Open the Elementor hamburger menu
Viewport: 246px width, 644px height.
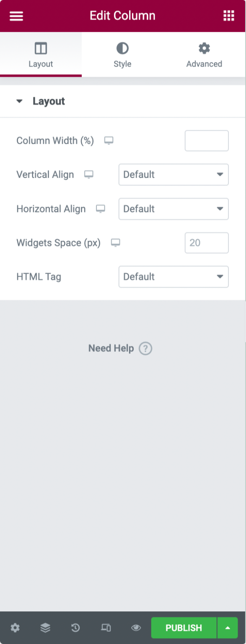tap(16, 16)
